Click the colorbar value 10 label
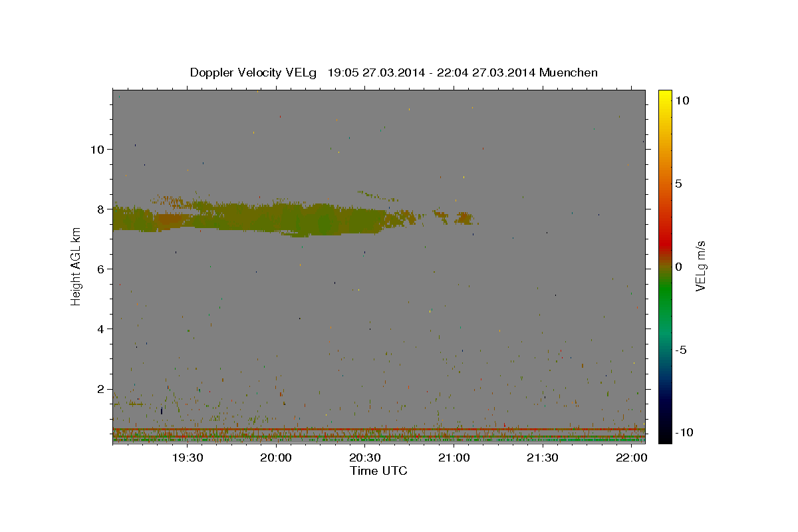 682,100
